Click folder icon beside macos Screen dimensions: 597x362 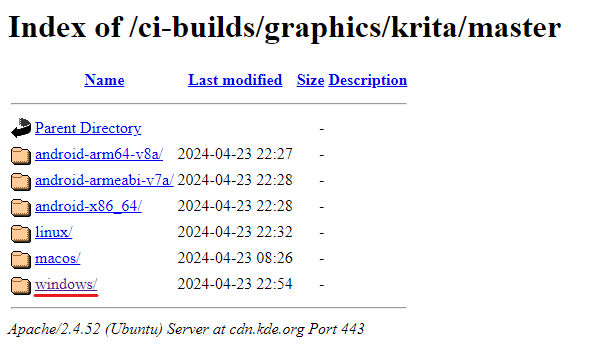(21, 260)
